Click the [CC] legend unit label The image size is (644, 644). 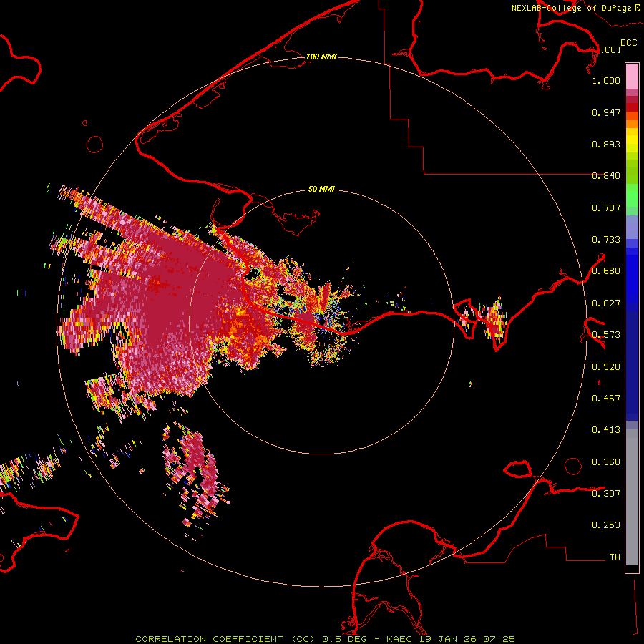pyautogui.click(x=610, y=49)
